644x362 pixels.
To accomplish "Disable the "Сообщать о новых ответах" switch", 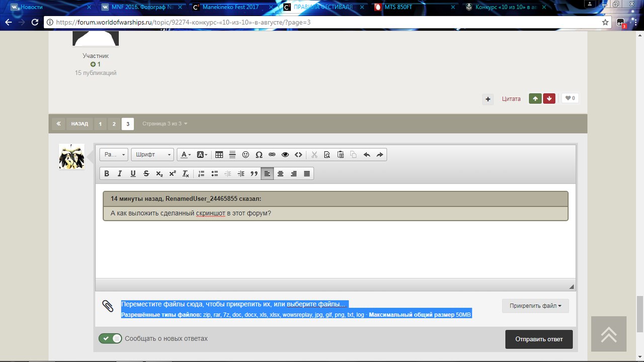I will 110,338.
